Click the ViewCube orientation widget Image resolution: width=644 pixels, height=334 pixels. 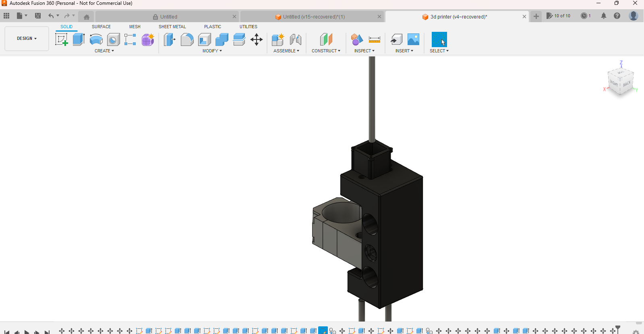pyautogui.click(x=621, y=81)
